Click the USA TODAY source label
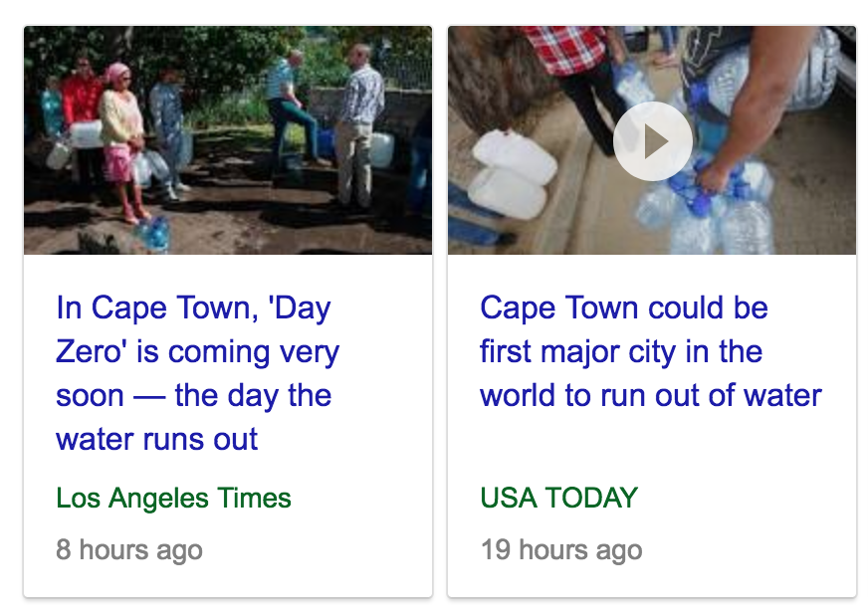Image resolution: width=868 pixels, height=615 pixels. click(559, 498)
